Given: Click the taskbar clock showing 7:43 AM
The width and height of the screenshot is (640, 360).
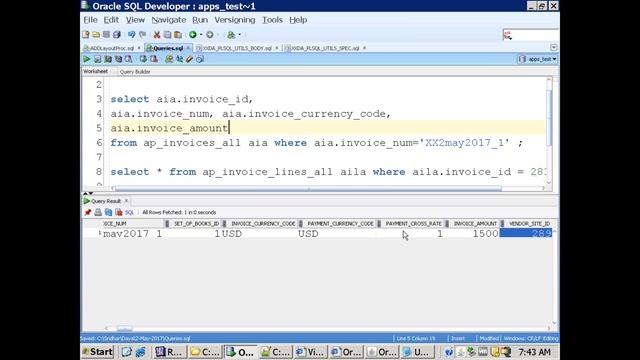Looking at the screenshot, I should pos(534,352).
